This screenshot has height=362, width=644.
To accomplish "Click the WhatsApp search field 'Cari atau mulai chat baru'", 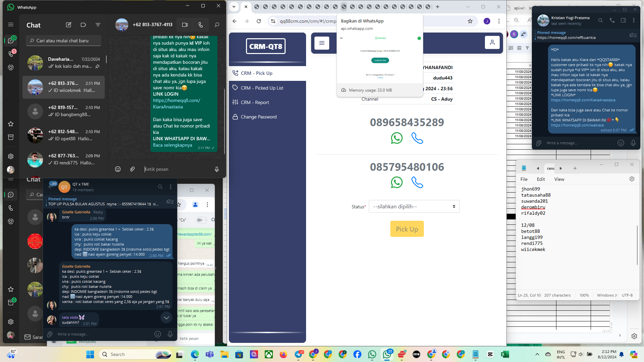I will pyautogui.click(x=64, y=41).
